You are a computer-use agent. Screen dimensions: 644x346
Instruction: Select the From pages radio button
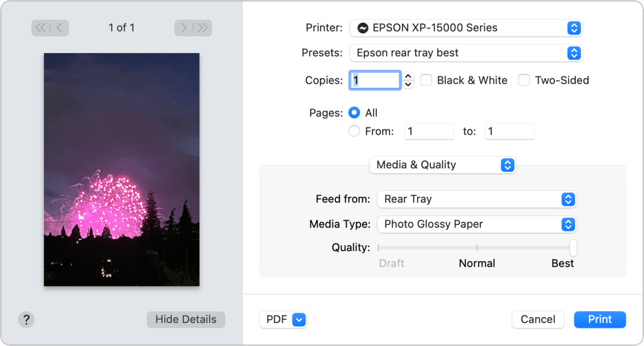pyautogui.click(x=354, y=131)
